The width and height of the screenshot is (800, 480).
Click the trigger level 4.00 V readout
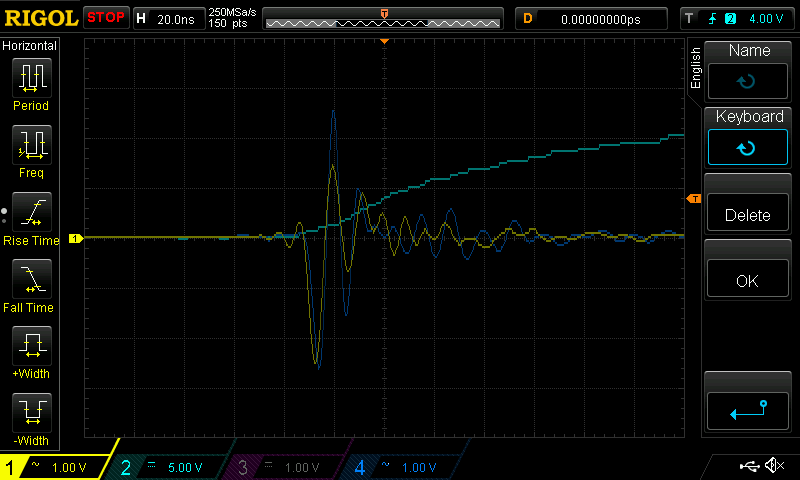coord(766,19)
